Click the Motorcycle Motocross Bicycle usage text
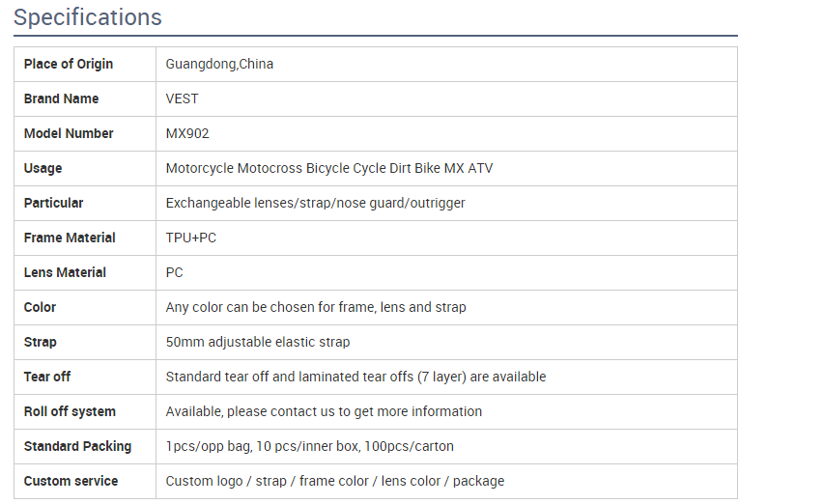 (x=328, y=168)
